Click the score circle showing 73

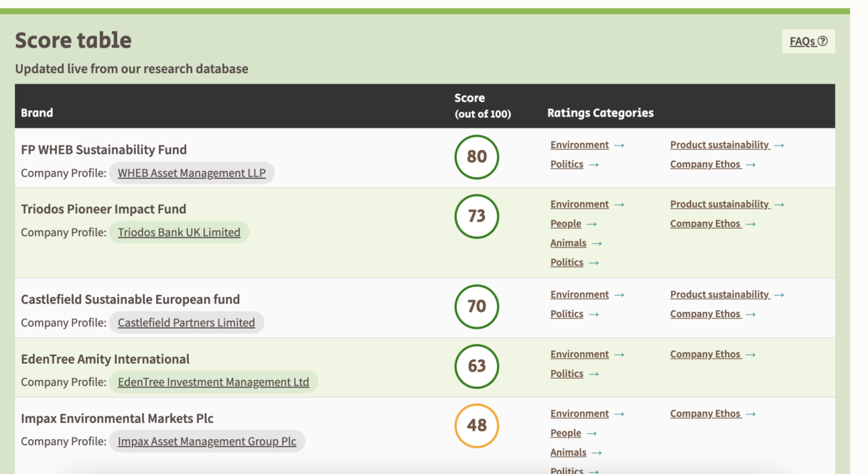pyautogui.click(x=477, y=217)
